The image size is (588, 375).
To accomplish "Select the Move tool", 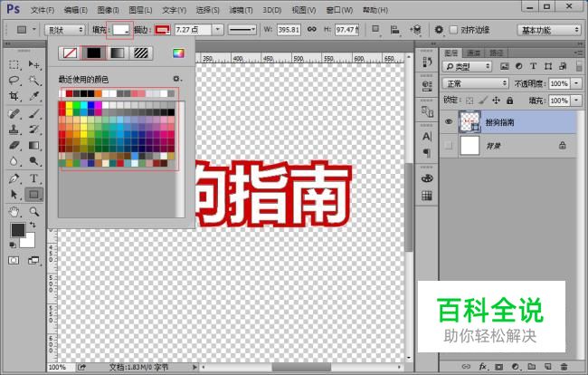I will [33, 64].
